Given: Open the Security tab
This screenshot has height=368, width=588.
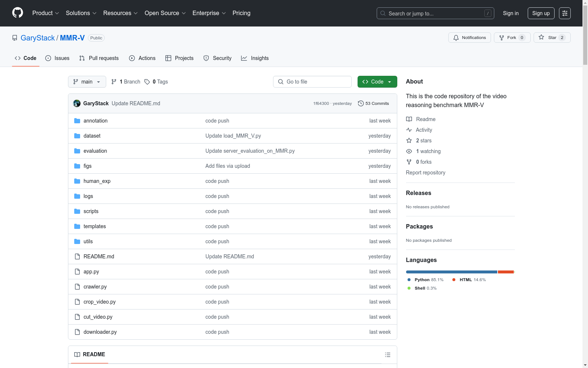Looking at the screenshot, I should tap(218, 58).
